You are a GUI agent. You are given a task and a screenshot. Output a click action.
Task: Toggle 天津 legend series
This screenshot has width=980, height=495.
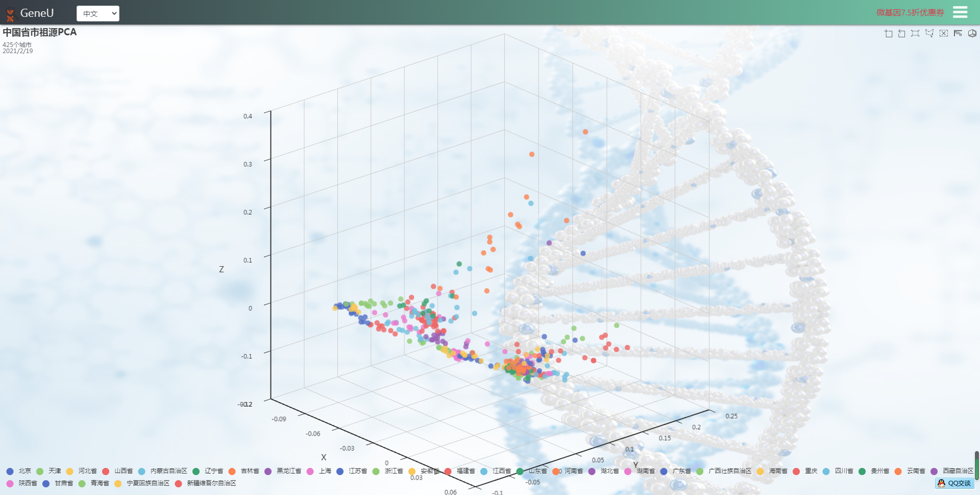[x=48, y=471]
